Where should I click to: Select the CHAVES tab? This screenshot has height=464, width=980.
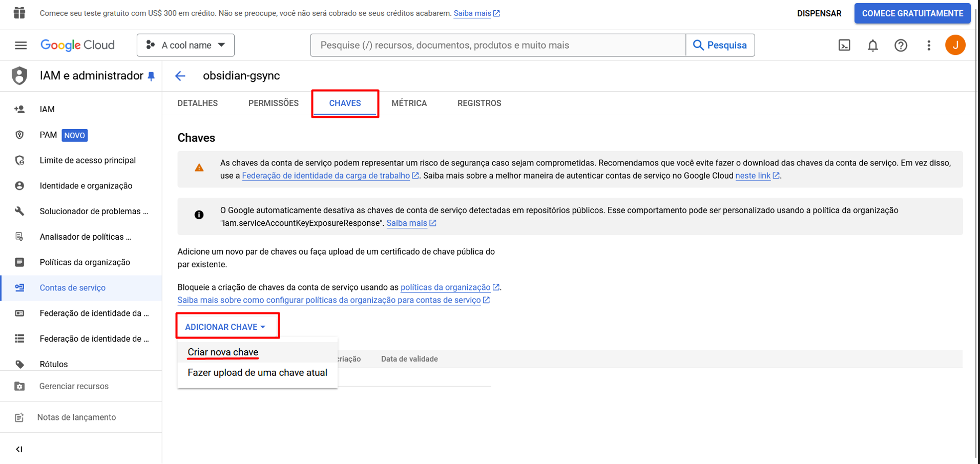[x=345, y=103]
